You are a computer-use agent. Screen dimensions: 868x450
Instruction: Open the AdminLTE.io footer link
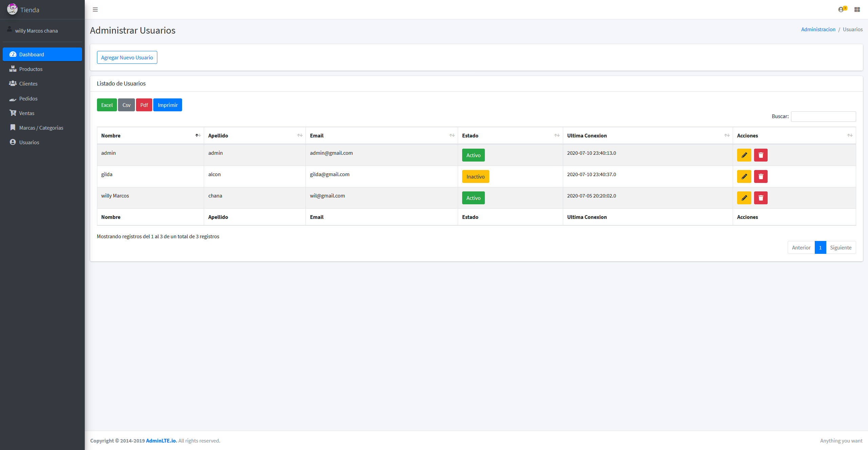(x=161, y=440)
